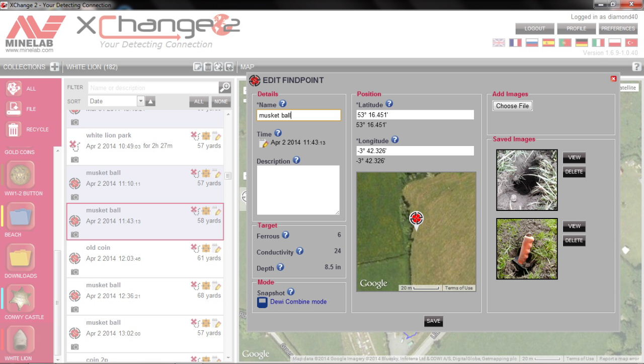Open the DOWNLOADS collection folder
The height and width of the screenshot is (364, 644).
[21, 257]
